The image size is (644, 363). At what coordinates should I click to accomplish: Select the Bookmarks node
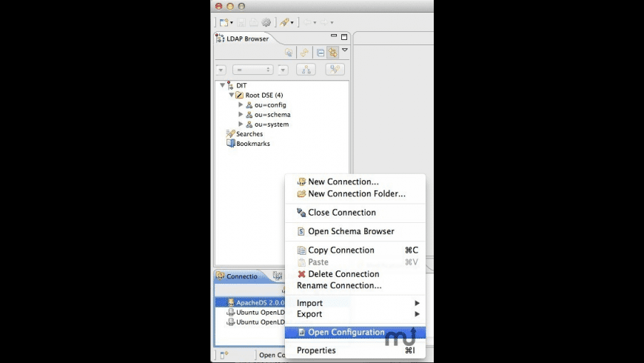pyautogui.click(x=253, y=144)
